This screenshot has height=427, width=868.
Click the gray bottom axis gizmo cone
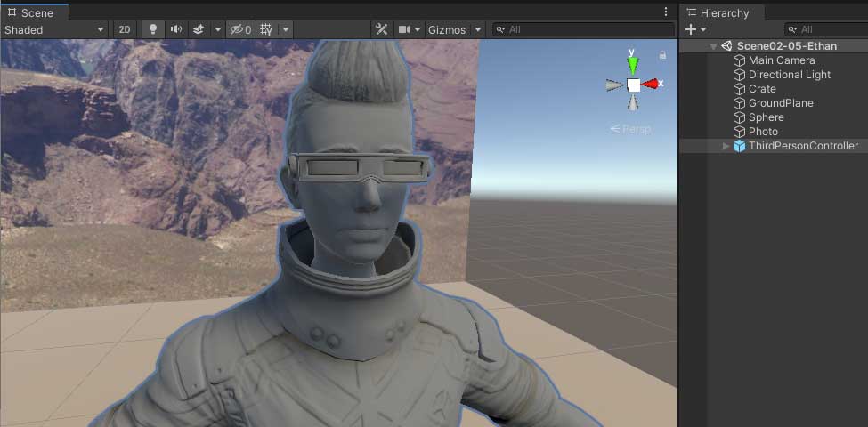pyautogui.click(x=633, y=102)
